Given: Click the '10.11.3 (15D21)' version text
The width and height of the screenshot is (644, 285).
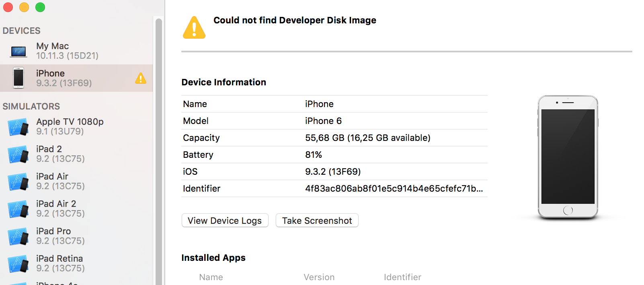Looking at the screenshot, I should (68, 56).
